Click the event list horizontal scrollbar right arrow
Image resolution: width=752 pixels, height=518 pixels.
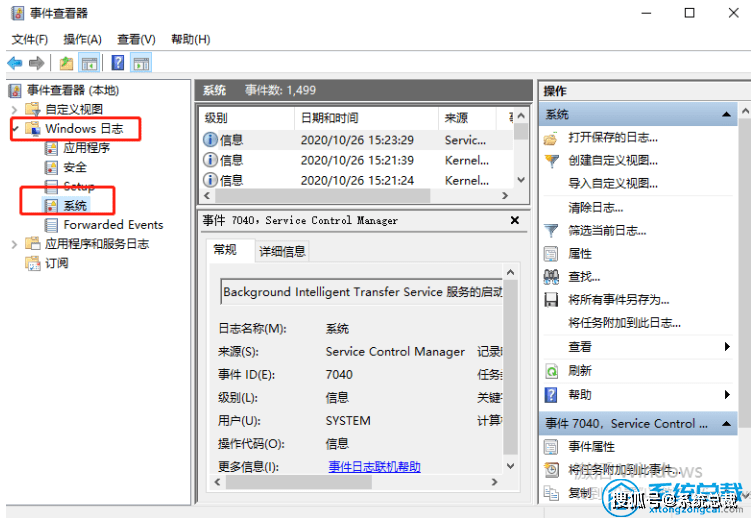505,196
